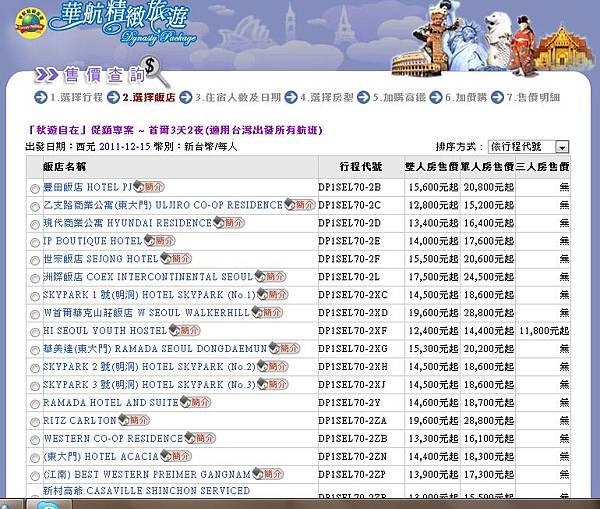600x509 pixels.
Task: Go to step 4.選擇房型
Action: click(x=326, y=97)
